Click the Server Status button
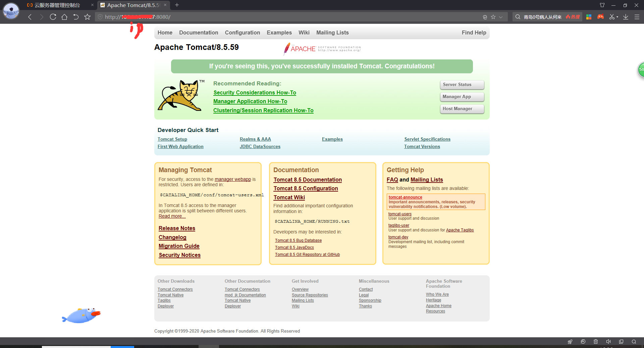 coord(462,85)
